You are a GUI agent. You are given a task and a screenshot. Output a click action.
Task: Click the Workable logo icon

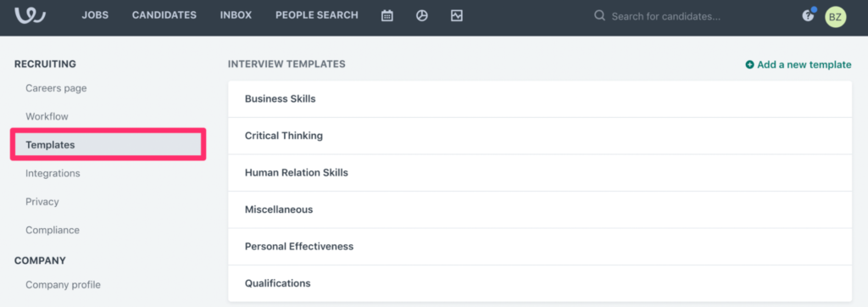[x=30, y=15]
